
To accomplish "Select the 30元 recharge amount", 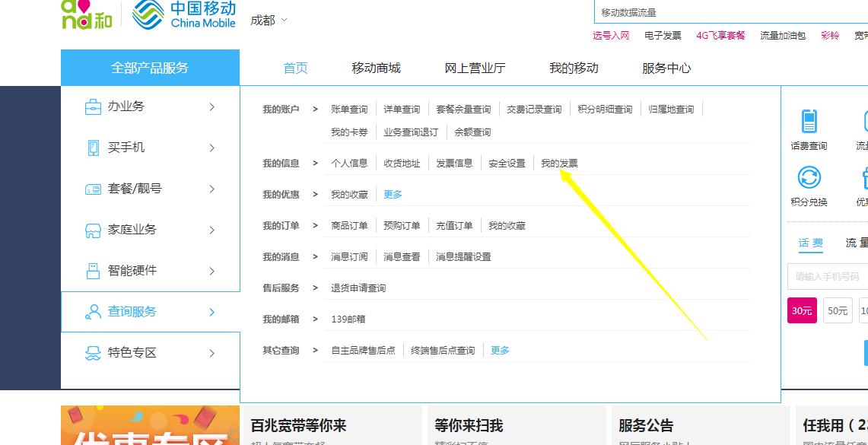I will (802, 310).
